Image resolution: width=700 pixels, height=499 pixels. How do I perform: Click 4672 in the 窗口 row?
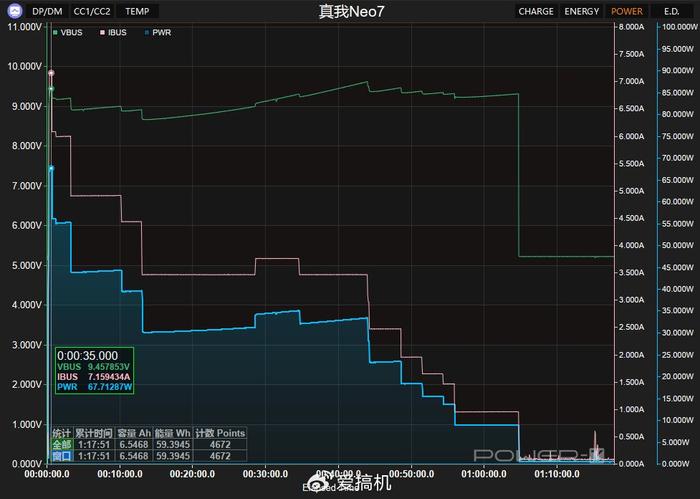(x=220, y=456)
